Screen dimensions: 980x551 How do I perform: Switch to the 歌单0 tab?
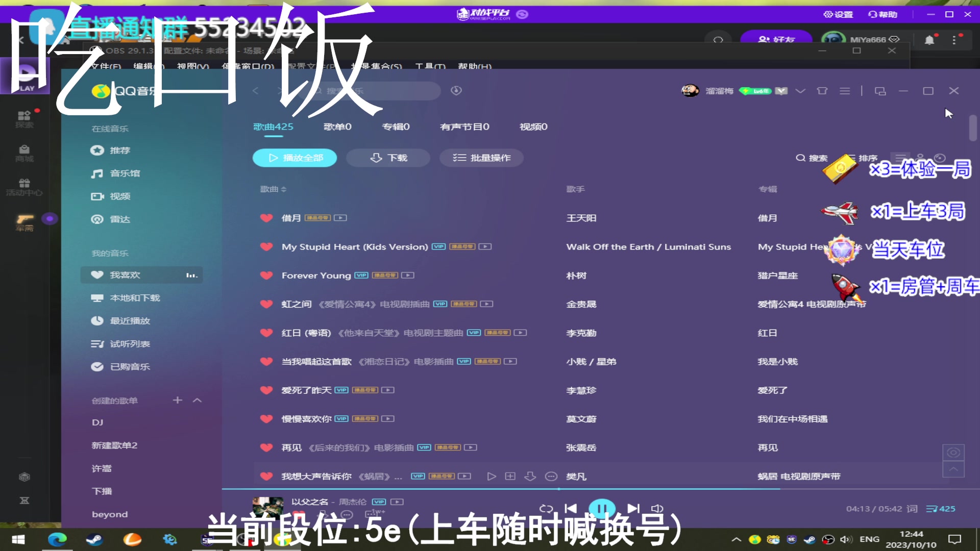point(337,127)
